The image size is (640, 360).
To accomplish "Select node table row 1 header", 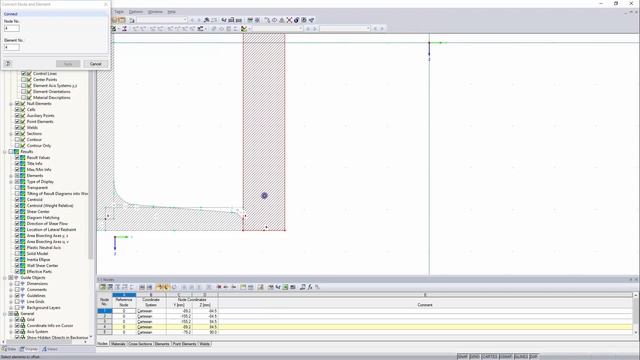I will pyautogui.click(x=104, y=311).
